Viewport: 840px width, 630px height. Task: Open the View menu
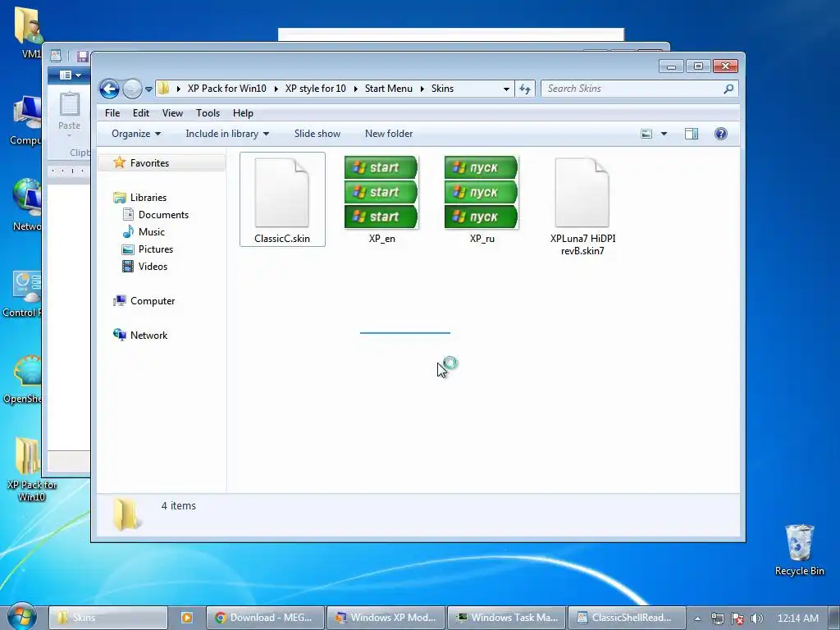tap(172, 113)
